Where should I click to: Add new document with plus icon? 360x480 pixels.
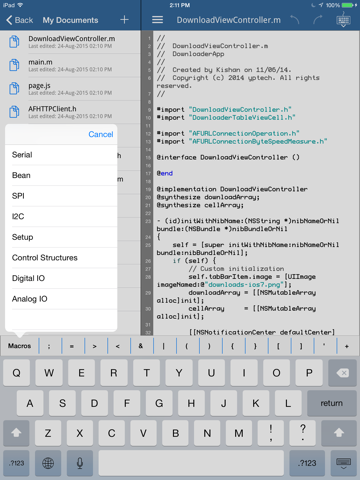(124, 20)
